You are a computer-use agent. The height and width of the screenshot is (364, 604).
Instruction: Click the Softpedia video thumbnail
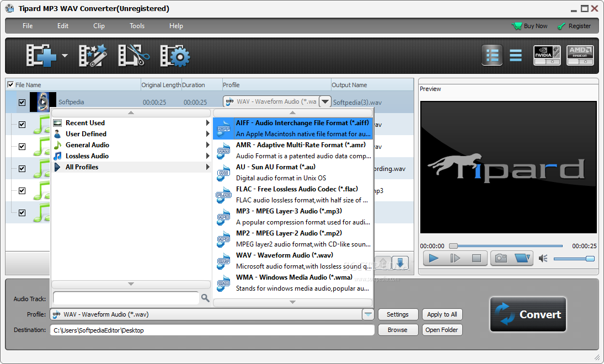point(43,102)
